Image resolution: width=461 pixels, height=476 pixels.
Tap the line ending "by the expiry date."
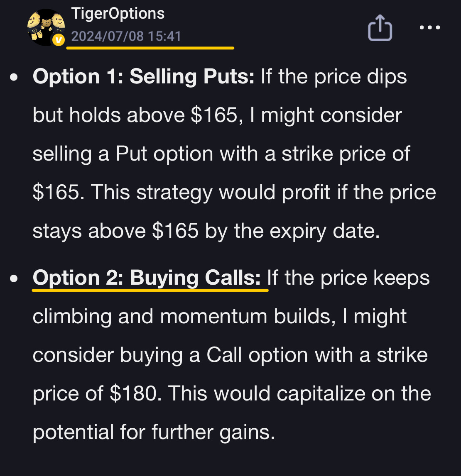tap(206, 231)
